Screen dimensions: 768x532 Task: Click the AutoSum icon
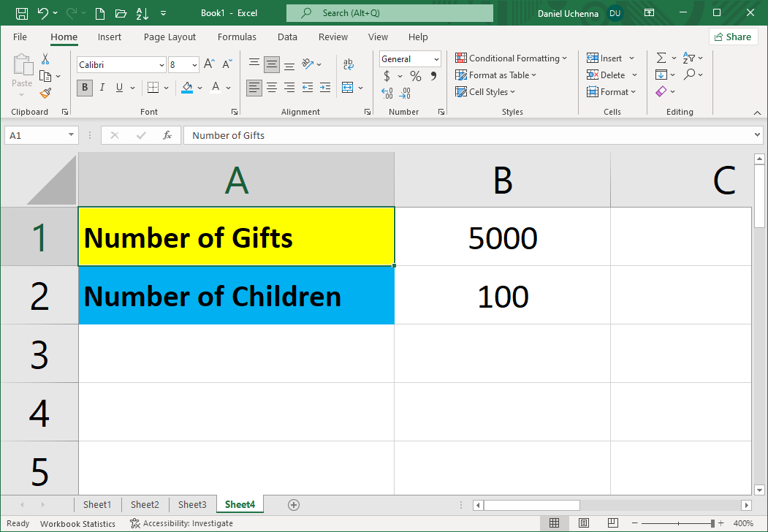[x=663, y=58]
